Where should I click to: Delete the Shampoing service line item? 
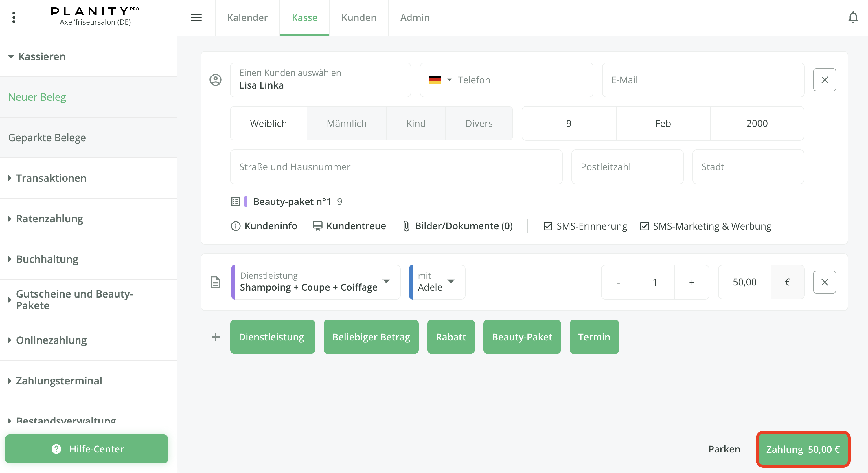pos(824,282)
